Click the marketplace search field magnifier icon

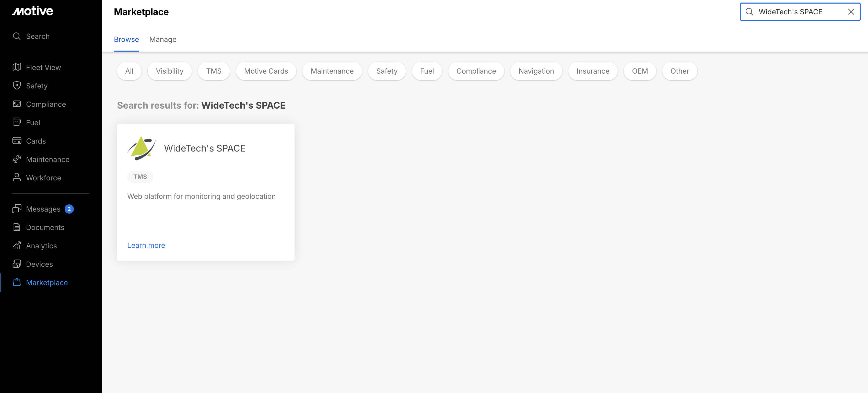[749, 12]
